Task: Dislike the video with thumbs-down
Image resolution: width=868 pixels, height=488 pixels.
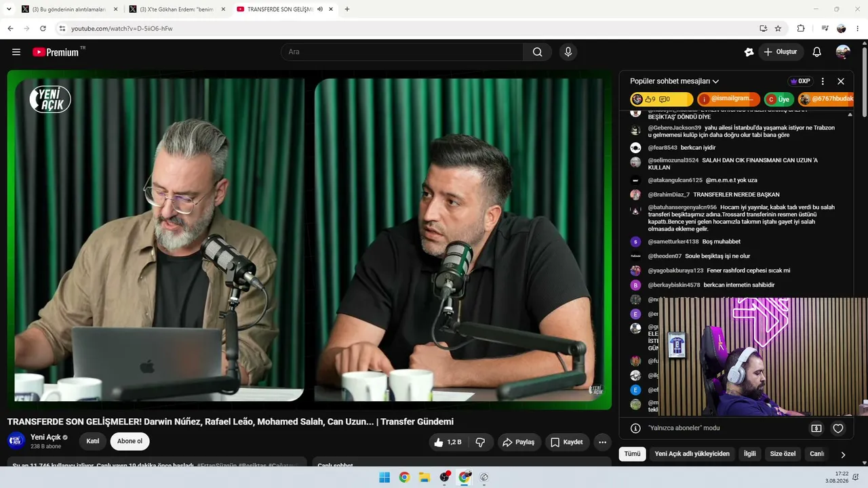Action: 480,443
